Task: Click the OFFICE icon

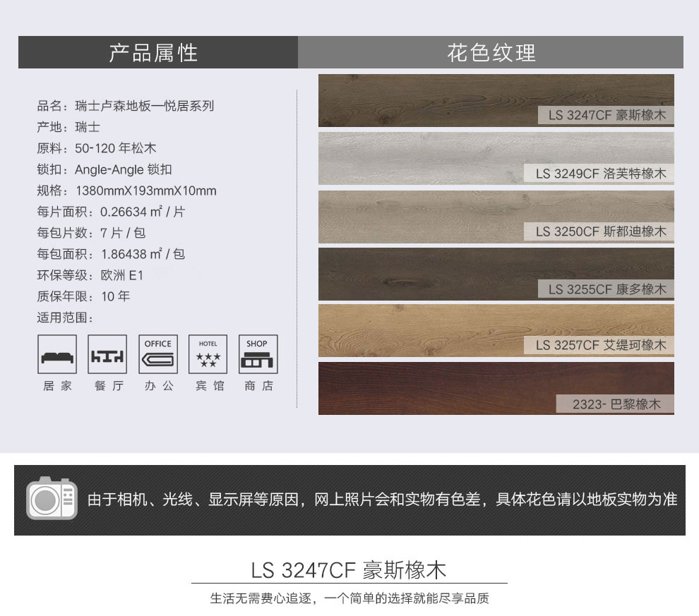Action: pyautogui.click(x=157, y=354)
